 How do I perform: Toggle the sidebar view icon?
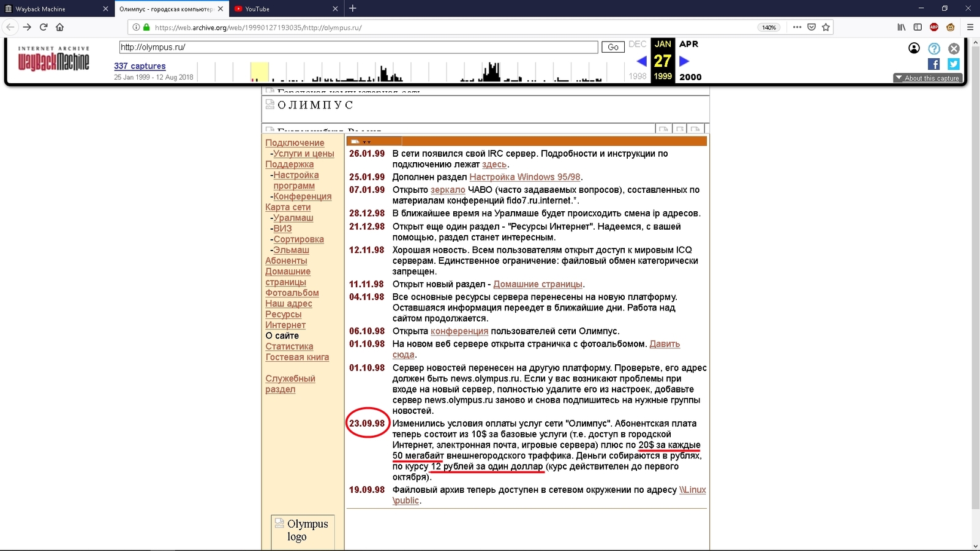pos(918,27)
